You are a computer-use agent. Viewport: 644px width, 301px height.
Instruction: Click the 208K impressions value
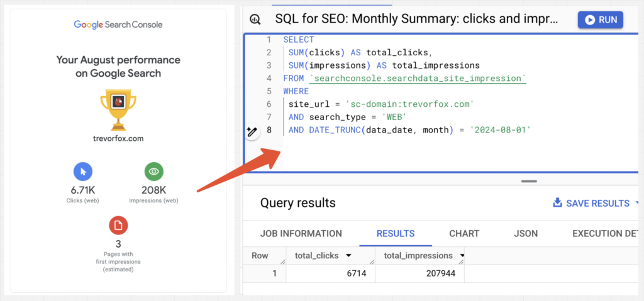click(x=153, y=190)
